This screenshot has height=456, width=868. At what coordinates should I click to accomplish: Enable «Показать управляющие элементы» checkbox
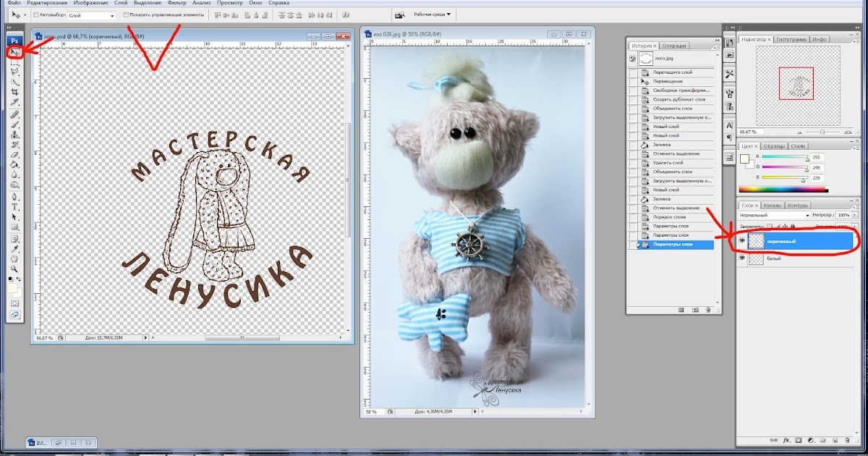click(127, 14)
